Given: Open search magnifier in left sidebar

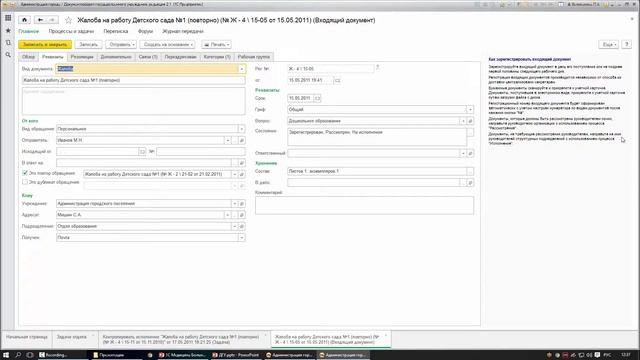Looking at the screenshot, I should pyautogui.click(x=8, y=55).
